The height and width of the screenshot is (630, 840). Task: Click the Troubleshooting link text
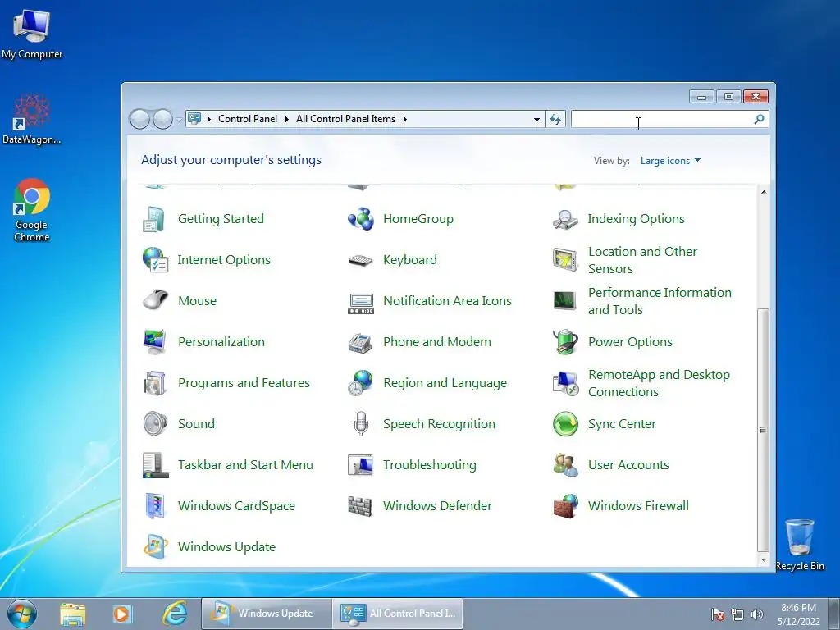pyautogui.click(x=430, y=465)
